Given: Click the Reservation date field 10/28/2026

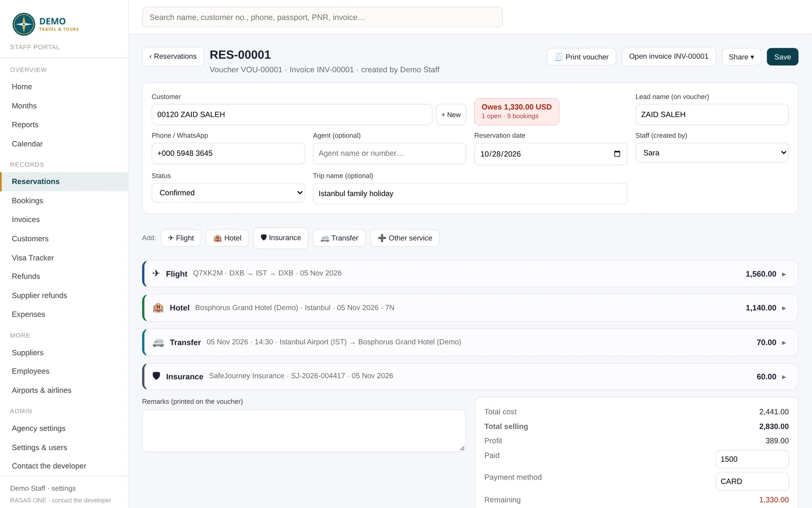Looking at the screenshot, I should pyautogui.click(x=551, y=154).
